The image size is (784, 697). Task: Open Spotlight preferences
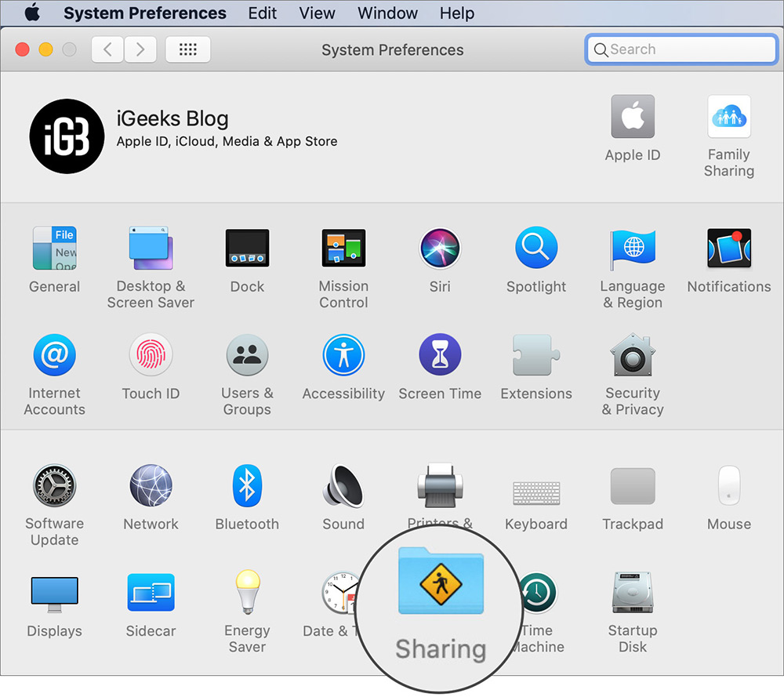(536, 248)
